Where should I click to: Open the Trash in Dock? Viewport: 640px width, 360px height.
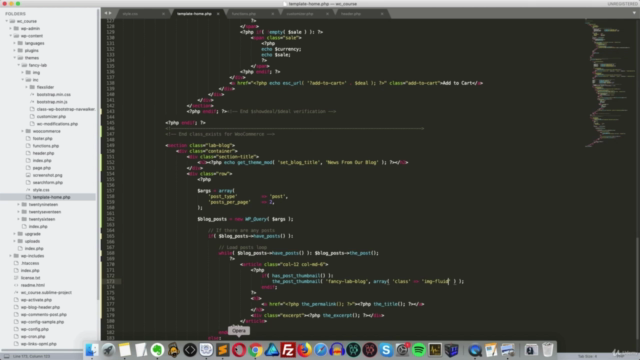[547, 350]
